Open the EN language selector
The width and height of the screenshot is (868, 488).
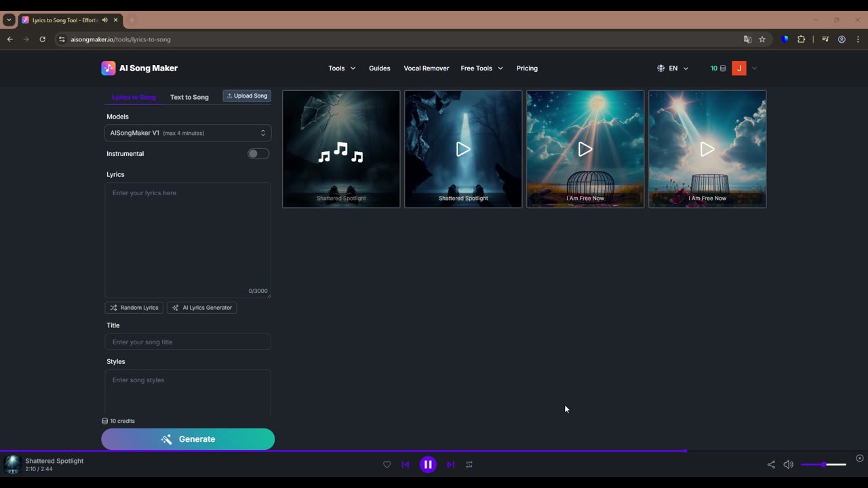(673, 68)
